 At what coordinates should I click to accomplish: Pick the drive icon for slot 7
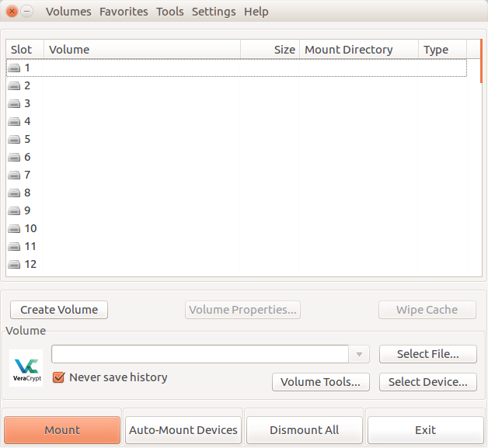15,175
